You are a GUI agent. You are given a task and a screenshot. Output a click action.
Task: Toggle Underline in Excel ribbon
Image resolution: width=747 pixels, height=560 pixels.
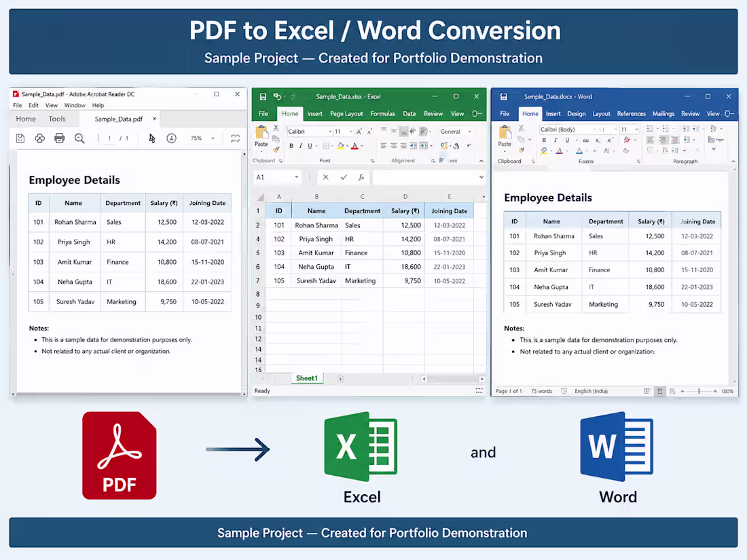point(310,146)
